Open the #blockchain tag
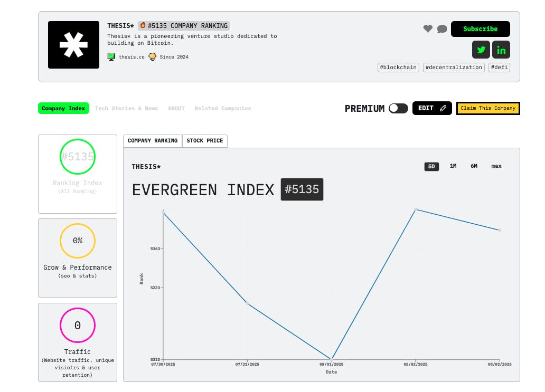Screen dimensions: 545x392 (x=398, y=68)
